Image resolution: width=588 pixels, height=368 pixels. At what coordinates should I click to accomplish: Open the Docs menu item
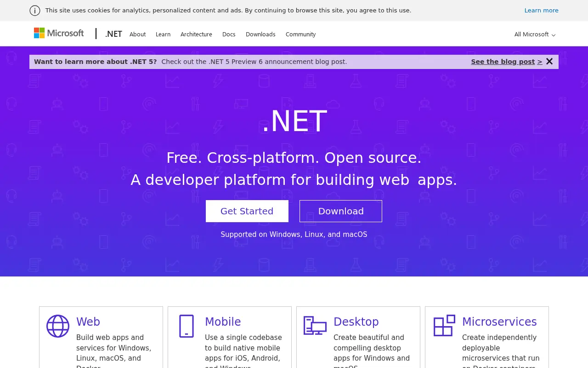[x=229, y=34]
